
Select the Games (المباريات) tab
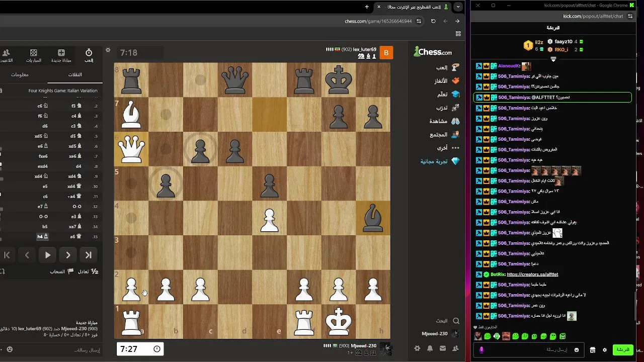34,55
